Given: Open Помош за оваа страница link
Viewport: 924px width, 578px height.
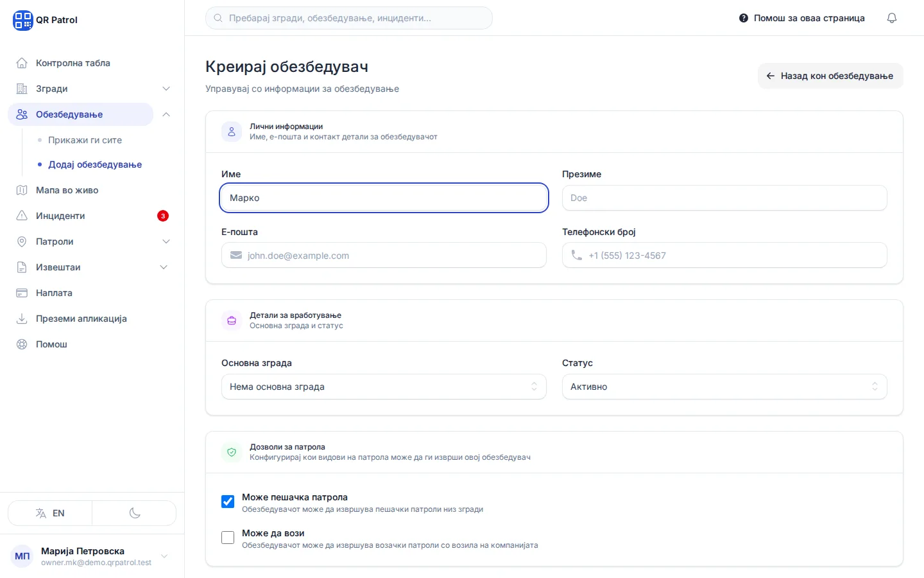Looking at the screenshot, I should pyautogui.click(x=802, y=18).
